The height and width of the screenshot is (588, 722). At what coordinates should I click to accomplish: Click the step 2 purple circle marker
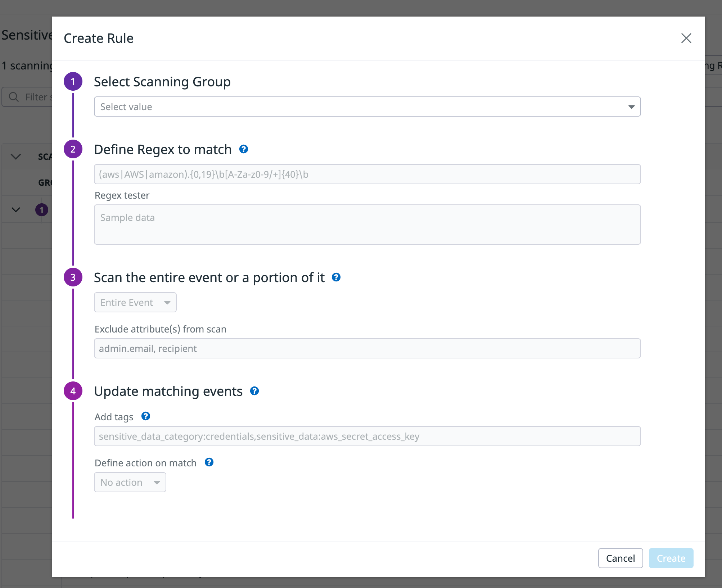[73, 149]
